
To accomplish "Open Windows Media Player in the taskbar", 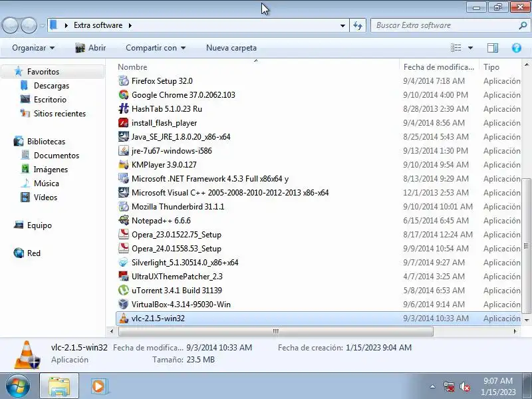I will click(98, 386).
